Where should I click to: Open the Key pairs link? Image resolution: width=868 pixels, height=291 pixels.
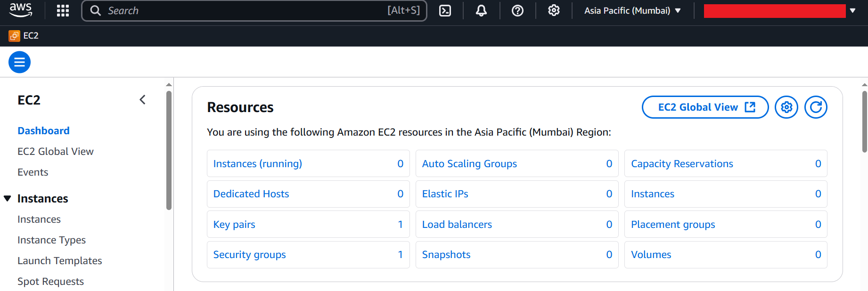click(x=234, y=225)
